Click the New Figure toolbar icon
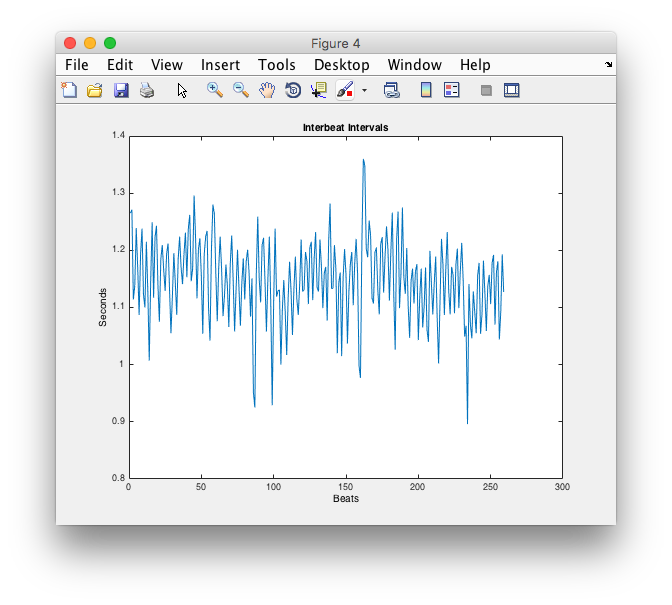 coord(69,90)
